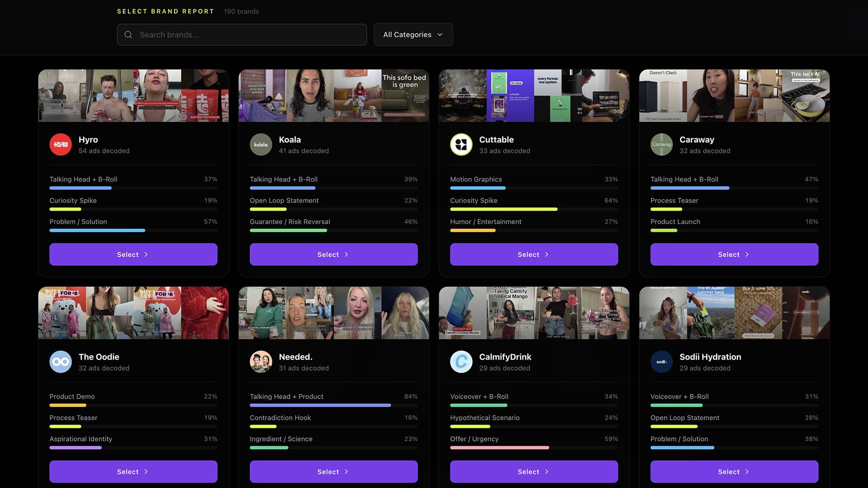Click Sodii Hydration's 'Open Loop Statement' label
The height and width of the screenshot is (488, 868).
[685, 418]
